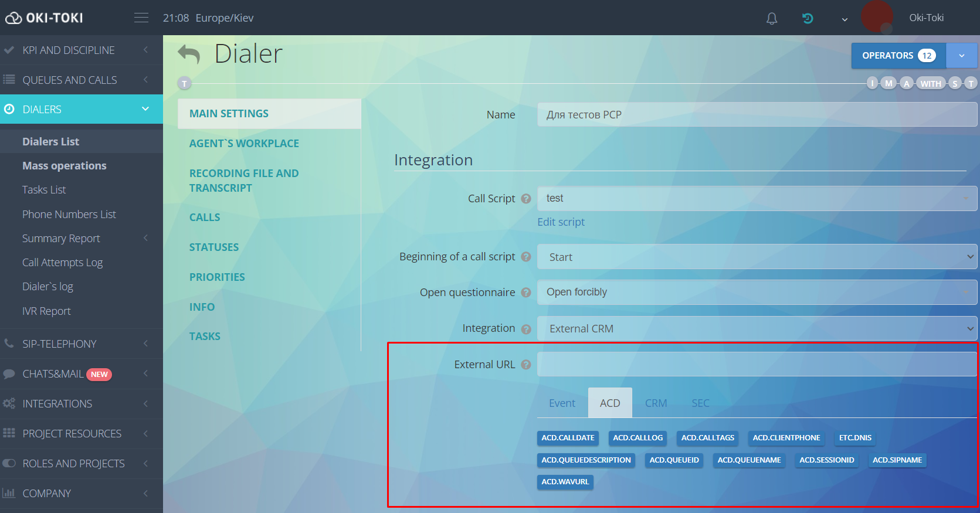The width and height of the screenshot is (980, 513).
Task: Click the External URL input field
Action: pos(757,365)
